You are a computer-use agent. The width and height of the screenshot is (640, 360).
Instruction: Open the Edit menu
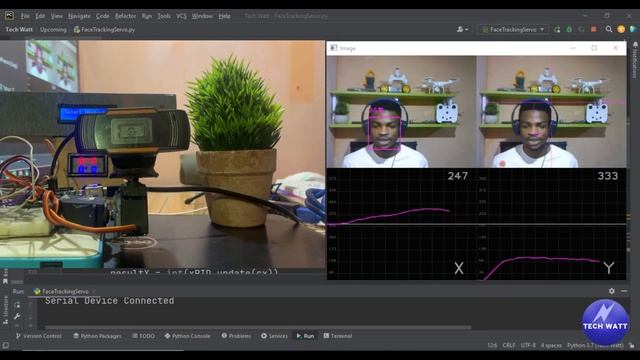[x=40, y=16]
